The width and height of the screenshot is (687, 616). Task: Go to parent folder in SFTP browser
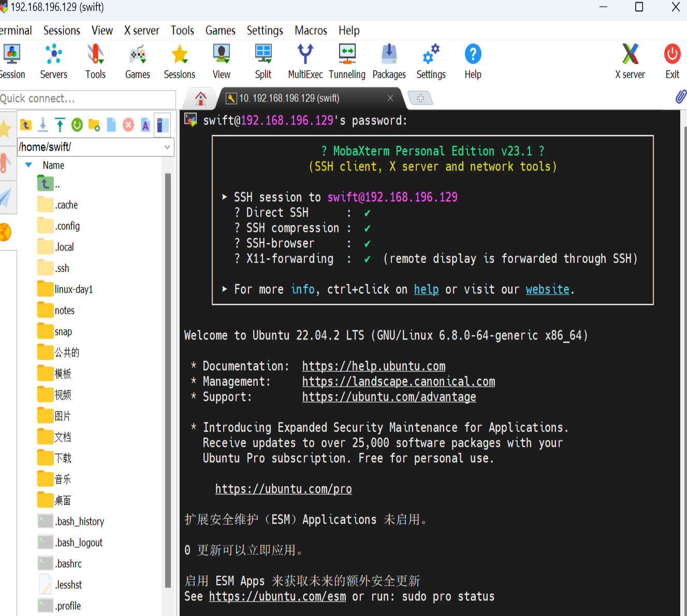pyautogui.click(x=26, y=125)
